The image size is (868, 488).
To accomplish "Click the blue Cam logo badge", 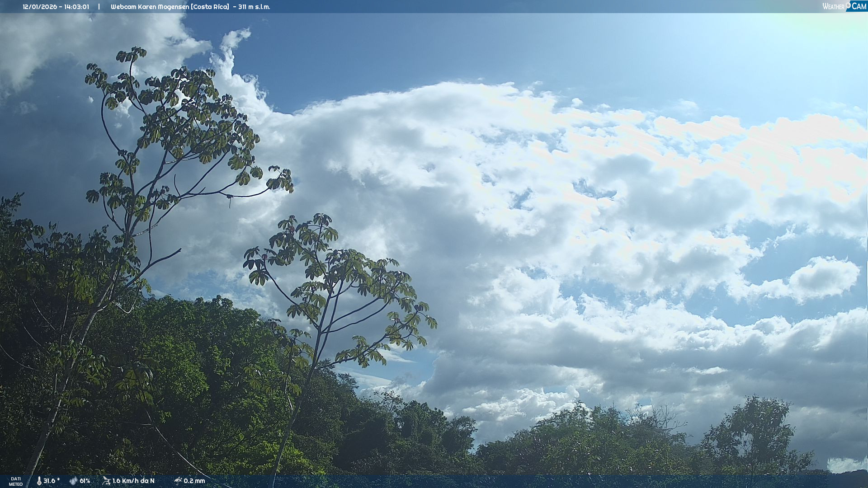I will 859,6.
